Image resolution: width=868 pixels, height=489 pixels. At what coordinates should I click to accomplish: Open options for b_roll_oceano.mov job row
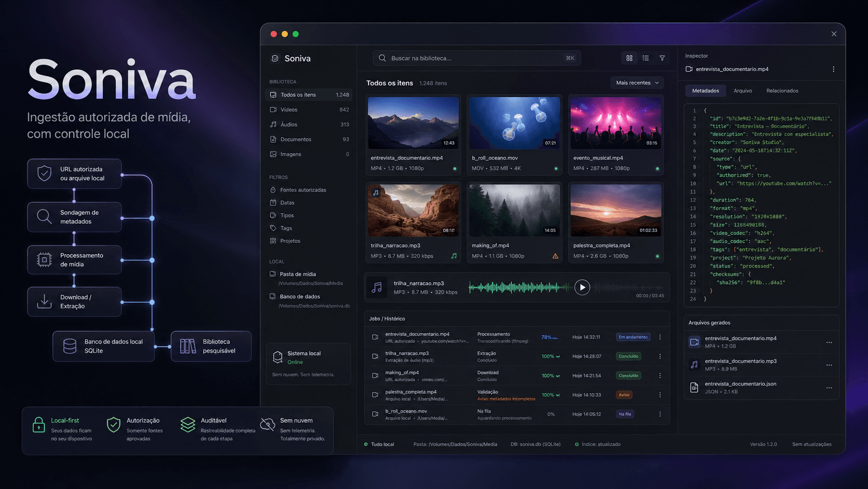pos(660,414)
